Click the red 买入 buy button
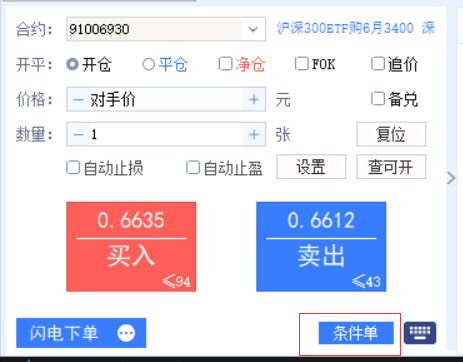 131,247
